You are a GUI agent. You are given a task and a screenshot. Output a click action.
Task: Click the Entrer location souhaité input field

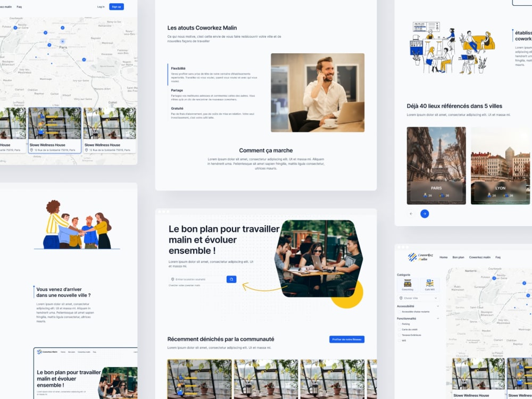tap(198, 279)
